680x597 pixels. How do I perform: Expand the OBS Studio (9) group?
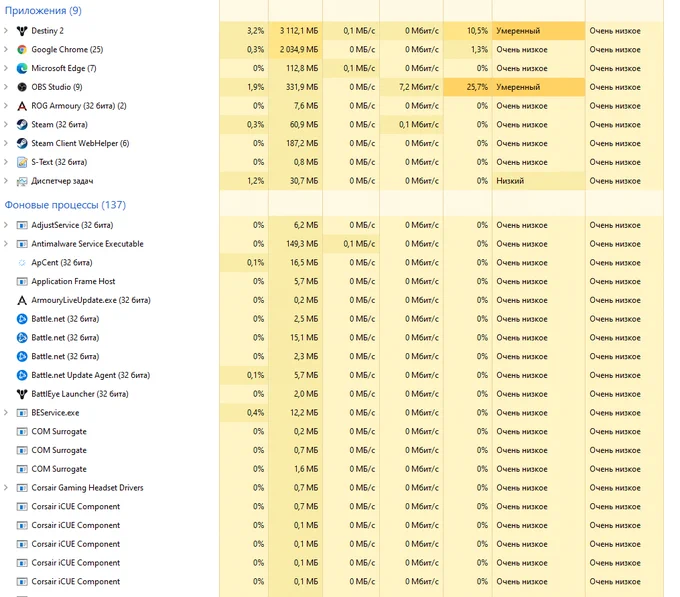pos(6,87)
